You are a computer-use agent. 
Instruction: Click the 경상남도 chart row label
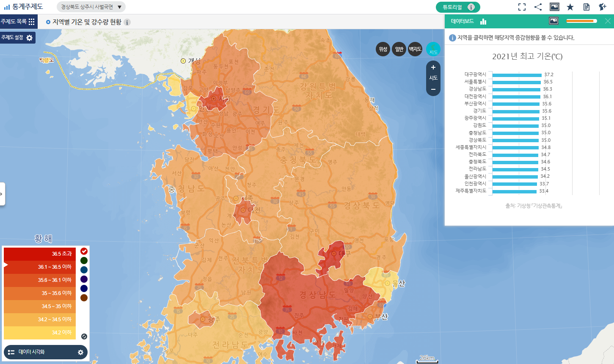click(477, 89)
